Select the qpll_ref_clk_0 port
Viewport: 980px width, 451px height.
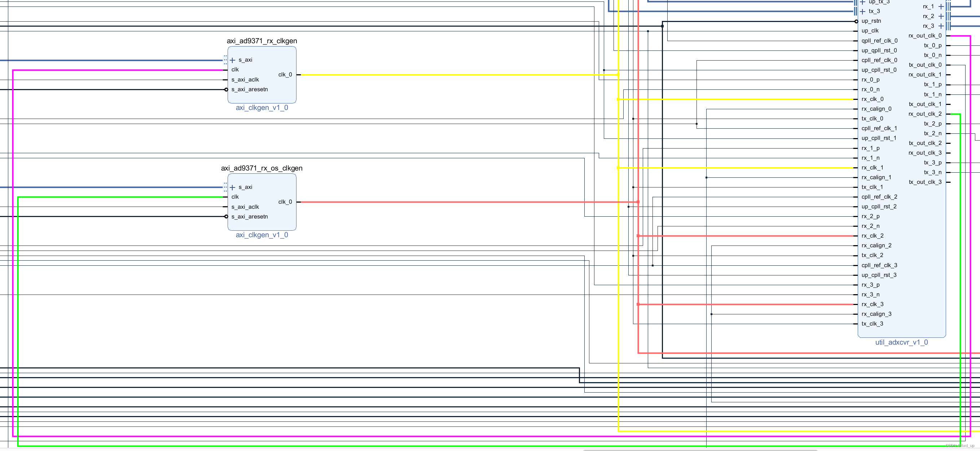coord(879,41)
